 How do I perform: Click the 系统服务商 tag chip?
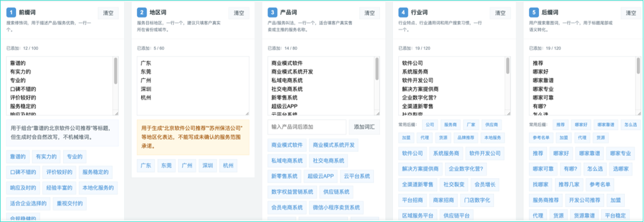coord(446,154)
